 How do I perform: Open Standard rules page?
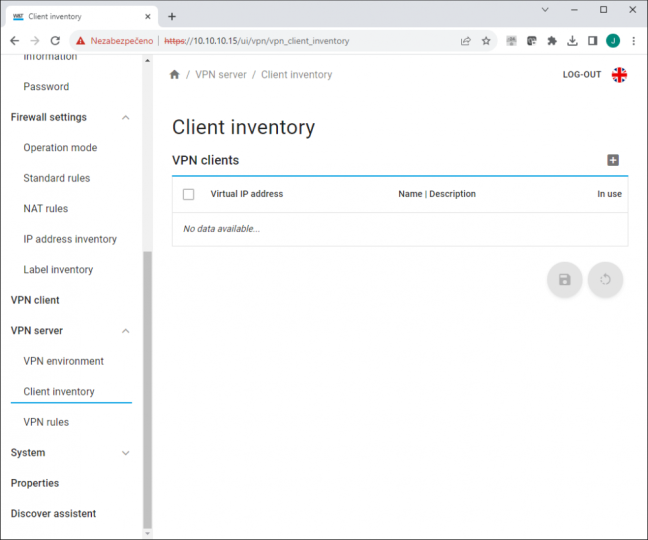coord(57,178)
